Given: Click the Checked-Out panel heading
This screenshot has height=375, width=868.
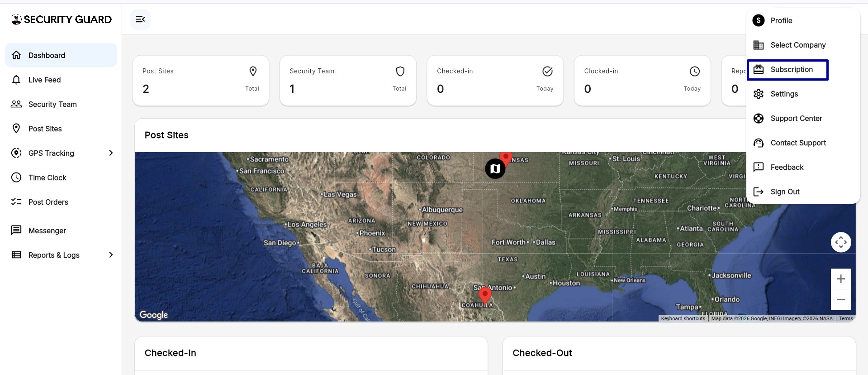Looking at the screenshot, I should pyautogui.click(x=542, y=353).
